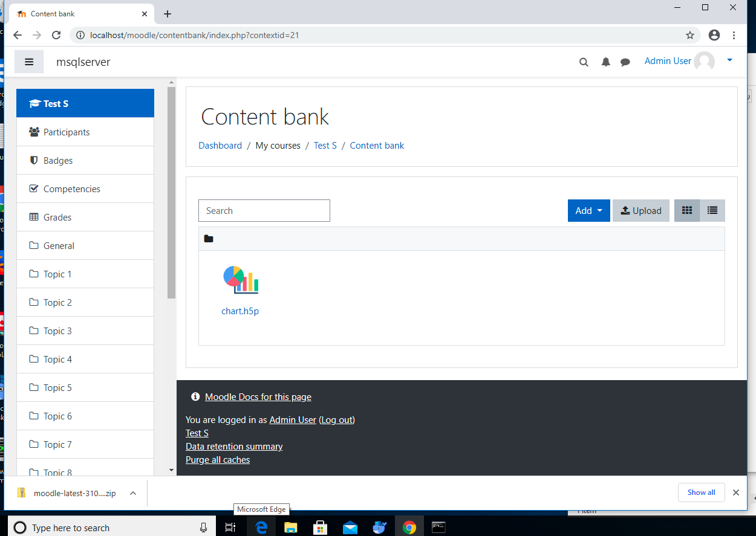Bookmark this page with the star icon
The width and height of the screenshot is (756, 536).
click(x=690, y=35)
